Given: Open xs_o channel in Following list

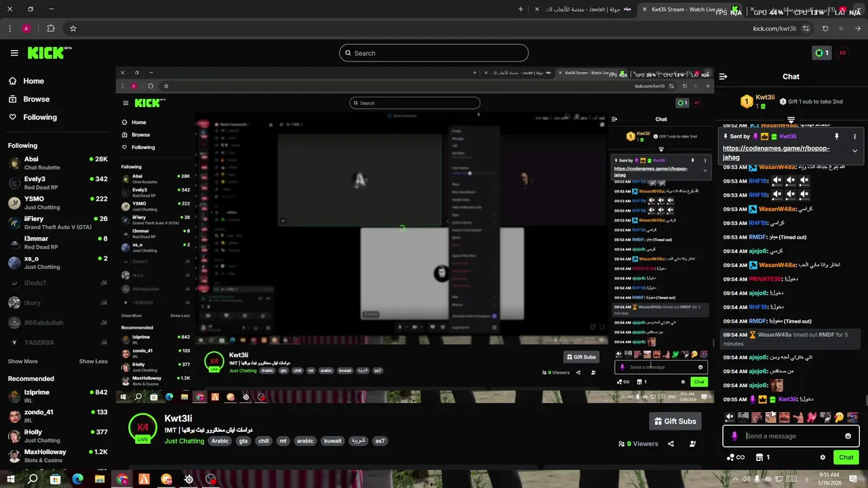Looking at the screenshot, I should pos(58,262).
